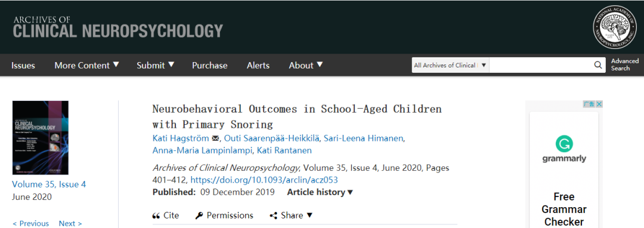Open the Archives of Clinical Neuropsychology homepage logo
The image size is (644, 228).
118,27
